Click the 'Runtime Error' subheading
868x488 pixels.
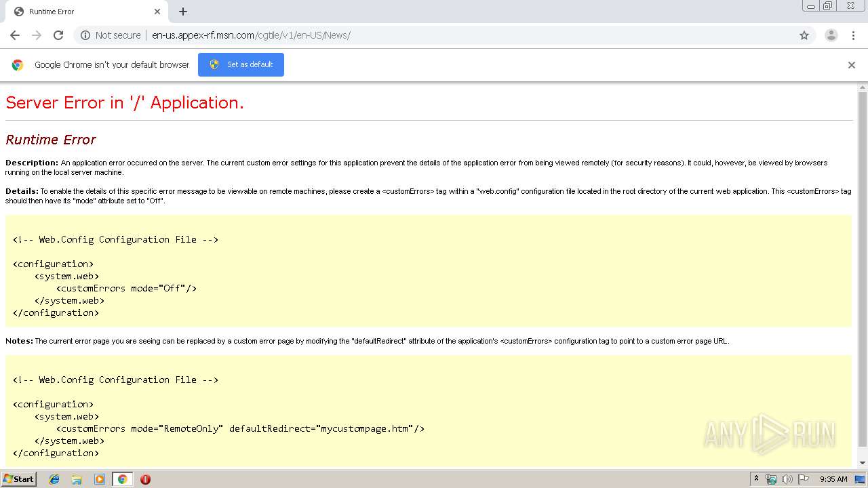point(51,140)
